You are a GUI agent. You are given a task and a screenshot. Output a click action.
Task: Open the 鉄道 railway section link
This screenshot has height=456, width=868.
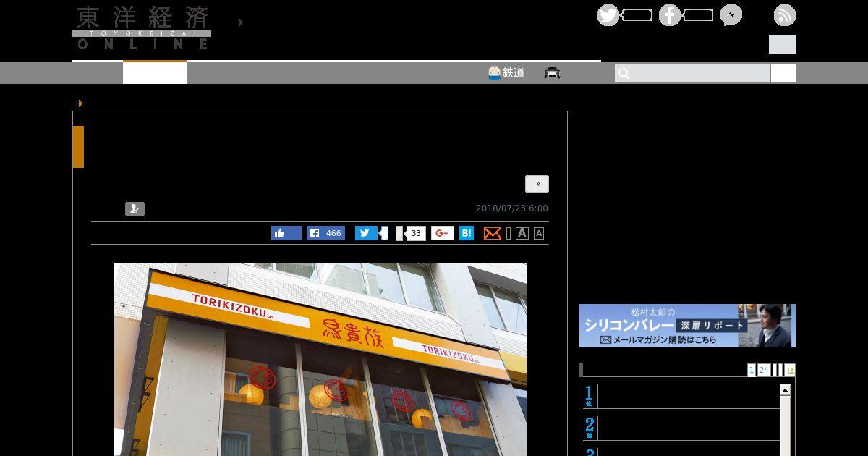506,73
